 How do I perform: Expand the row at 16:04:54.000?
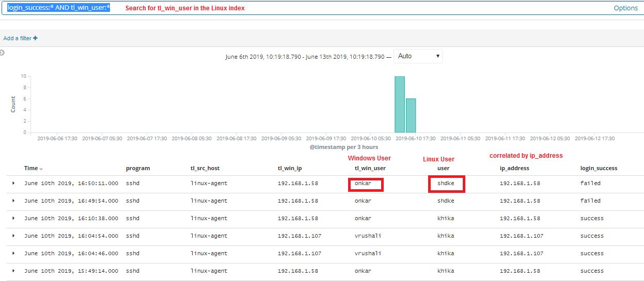(x=13, y=236)
